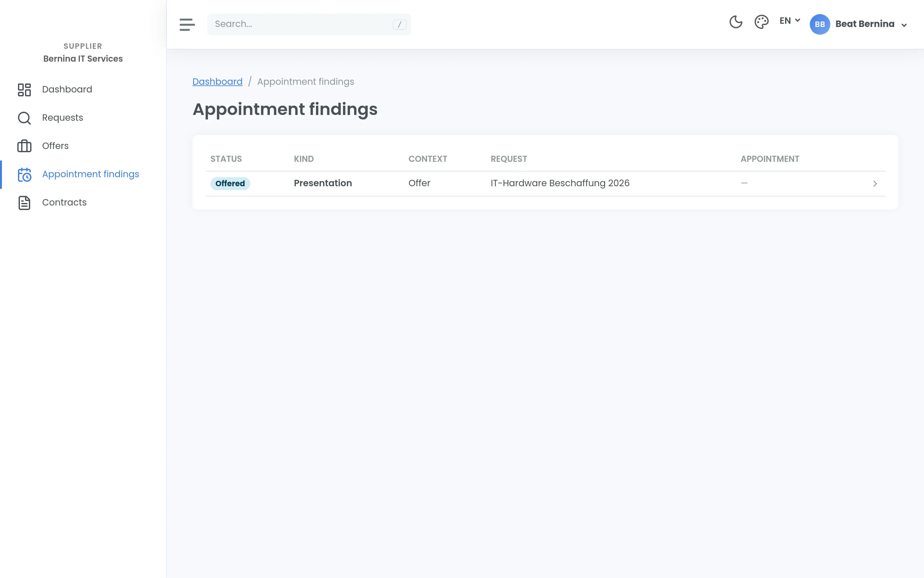Click the Offered status badge

click(x=230, y=183)
